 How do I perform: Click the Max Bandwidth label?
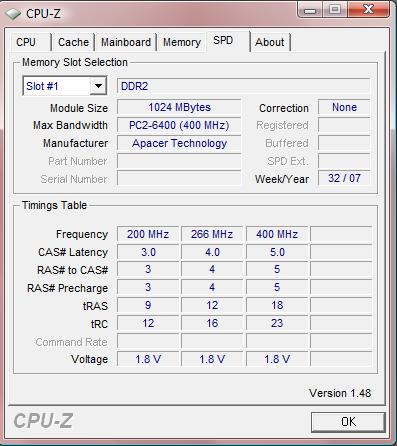[x=70, y=125]
